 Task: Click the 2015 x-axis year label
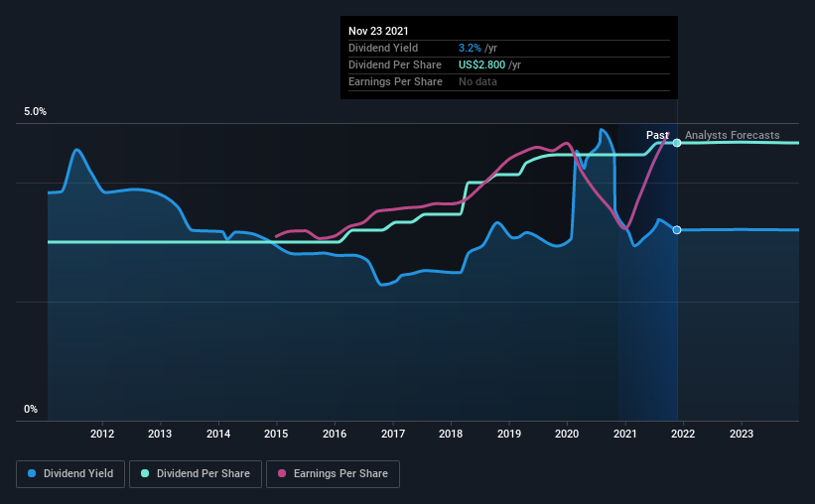[276, 434]
